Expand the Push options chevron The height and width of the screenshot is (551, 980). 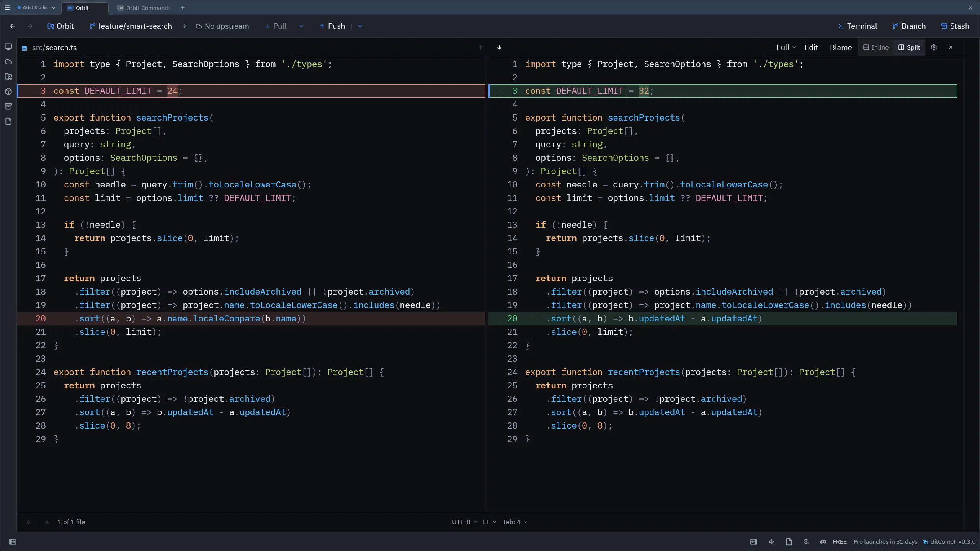[x=360, y=26]
